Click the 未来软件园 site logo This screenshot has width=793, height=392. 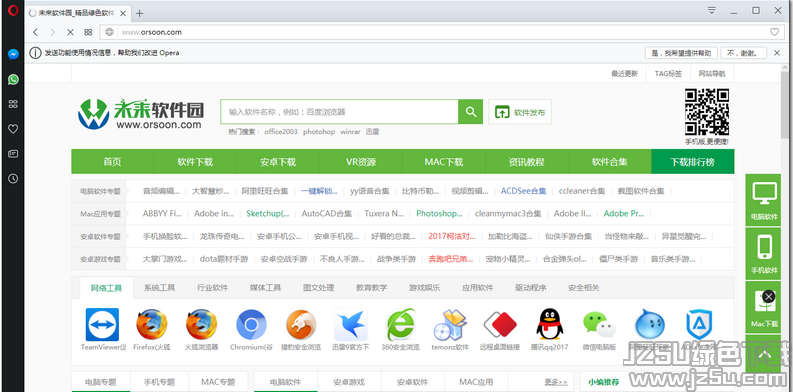coord(141,114)
